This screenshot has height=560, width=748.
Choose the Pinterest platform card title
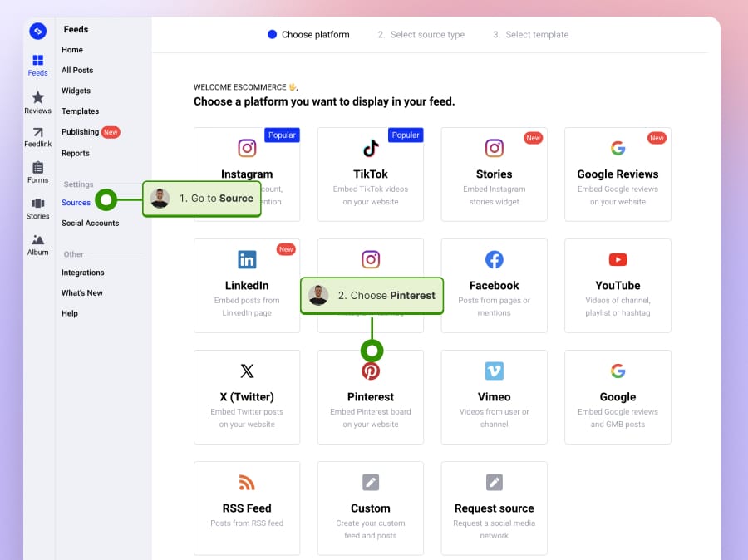[x=371, y=397]
